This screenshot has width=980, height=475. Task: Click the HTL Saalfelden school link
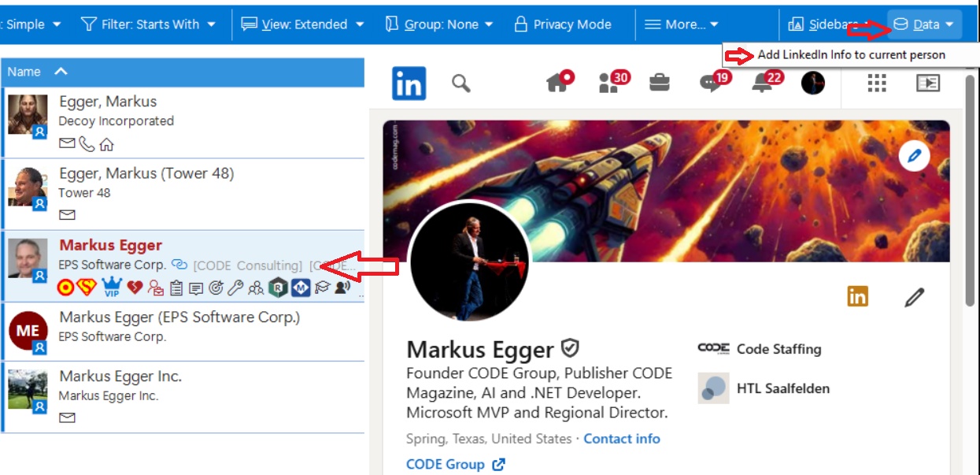(x=764, y=388)
